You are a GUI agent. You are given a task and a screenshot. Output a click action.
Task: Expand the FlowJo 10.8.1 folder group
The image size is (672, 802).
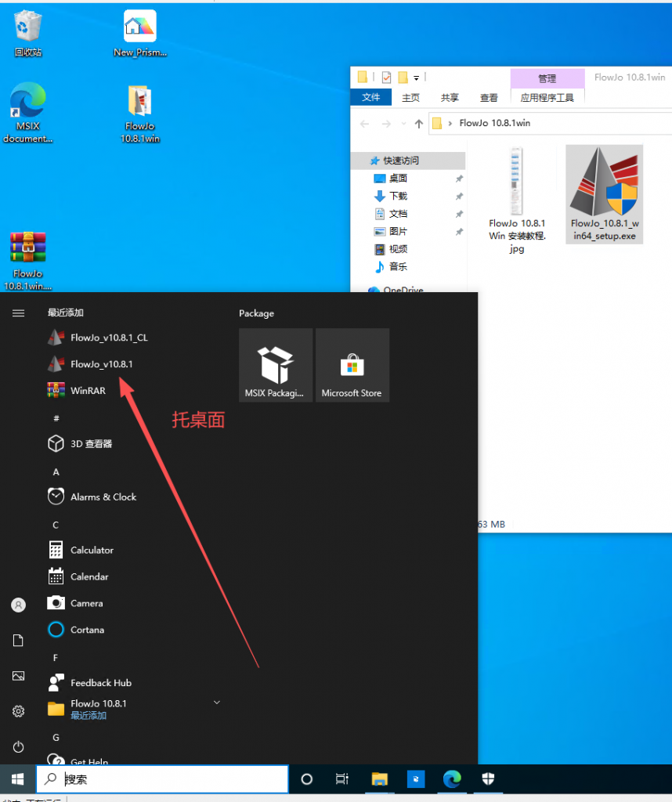217,703
